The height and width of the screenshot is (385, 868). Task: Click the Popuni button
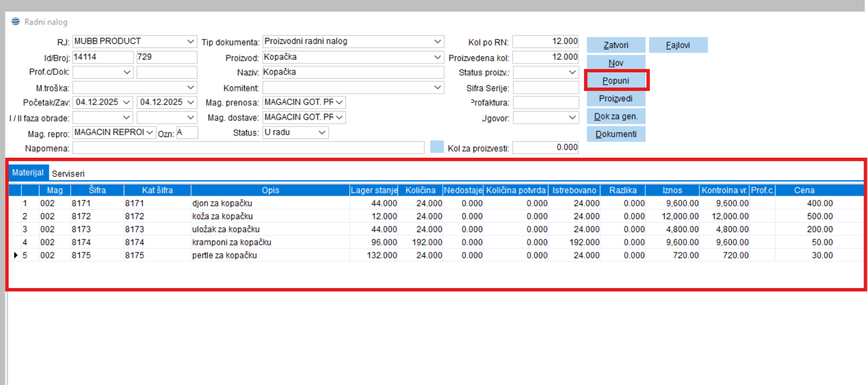(x=616, y=81)
